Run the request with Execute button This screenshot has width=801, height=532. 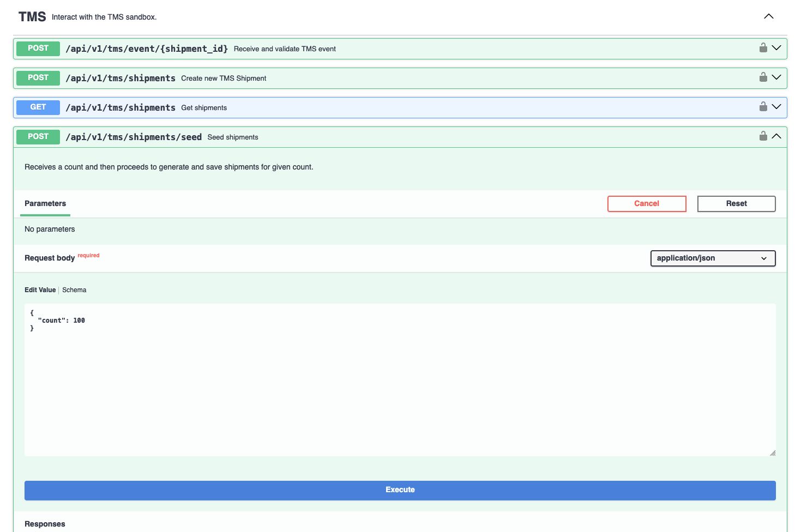(400, 490)
